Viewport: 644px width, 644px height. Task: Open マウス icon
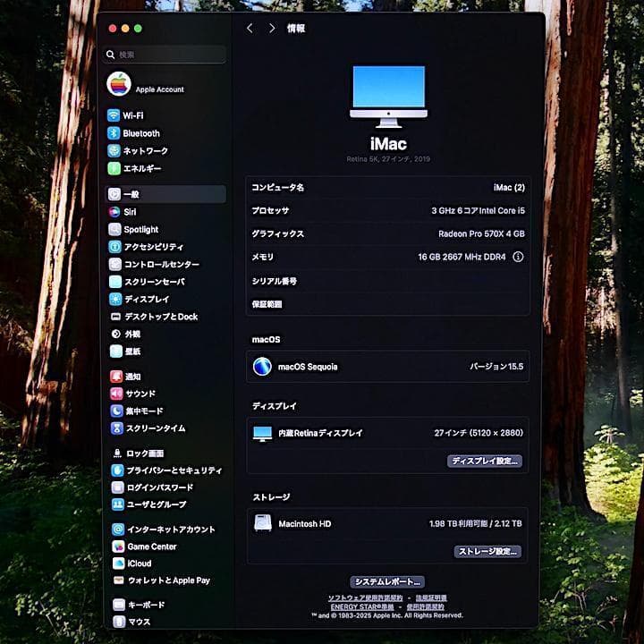[x=119, y=622]
